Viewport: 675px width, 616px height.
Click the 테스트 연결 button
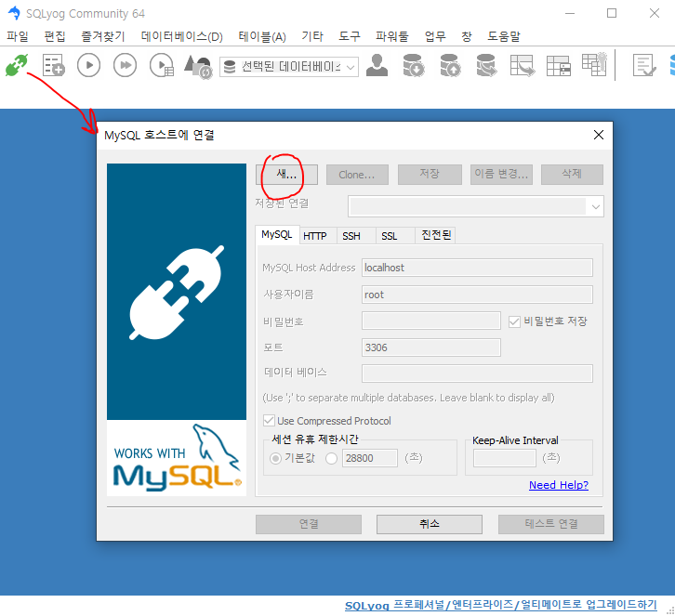tap(551, 524)
